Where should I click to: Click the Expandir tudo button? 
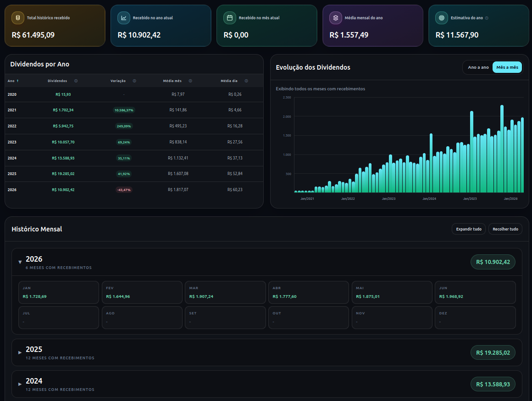coord(469,229)
